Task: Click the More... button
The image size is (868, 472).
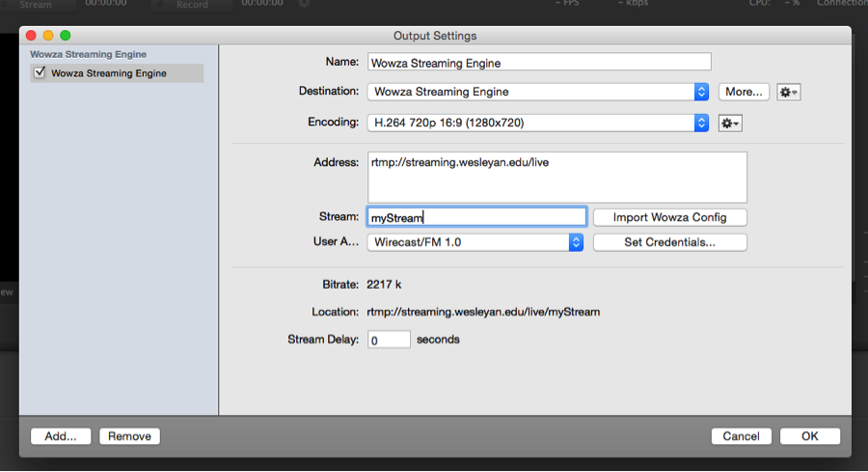Action: click(744, 92)
